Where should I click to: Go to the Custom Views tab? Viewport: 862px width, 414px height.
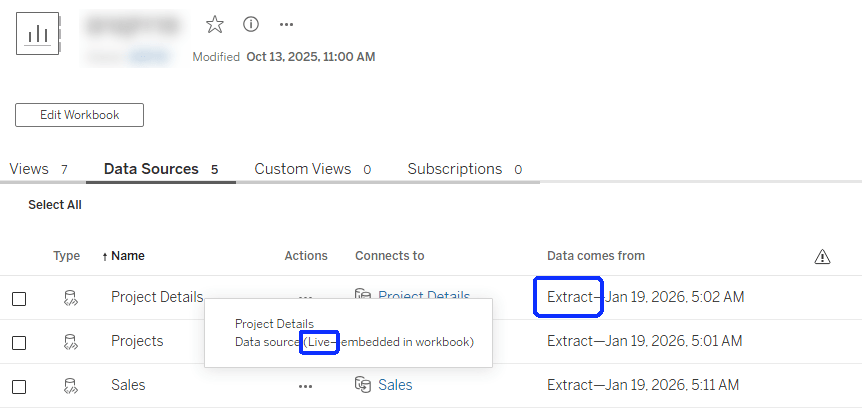click(x=312, y=169)
